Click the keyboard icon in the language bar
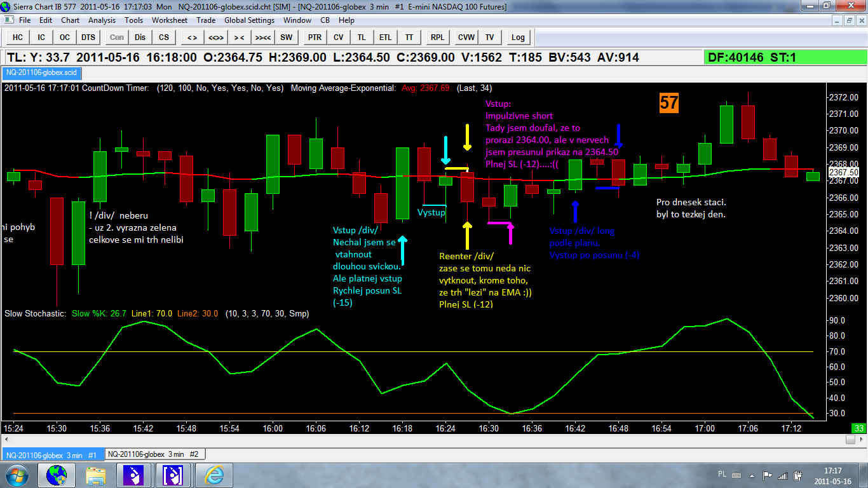Viewport: 868px width, 488px height. pyautogui.click(x=735, y=475)
